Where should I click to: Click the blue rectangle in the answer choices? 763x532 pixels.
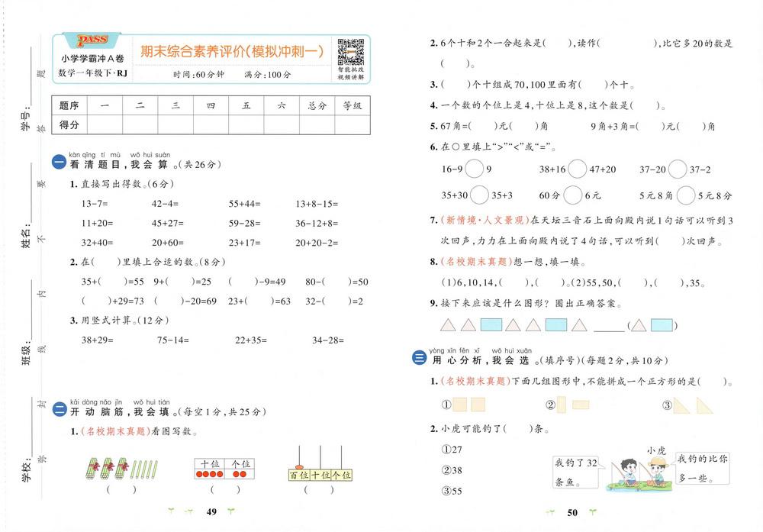click(x=662, y=324)
